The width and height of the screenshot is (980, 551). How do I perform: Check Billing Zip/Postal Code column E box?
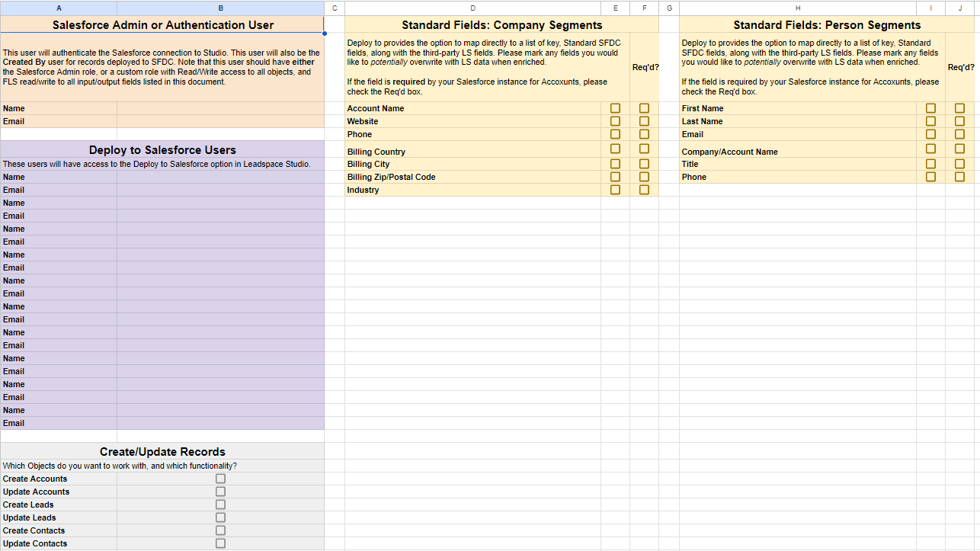[615, 177]
